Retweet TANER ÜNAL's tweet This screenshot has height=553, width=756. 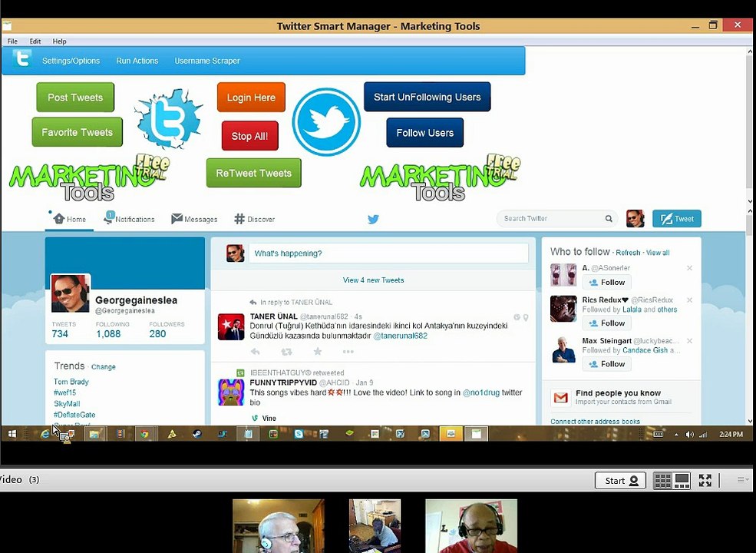[x=286, y=352]
